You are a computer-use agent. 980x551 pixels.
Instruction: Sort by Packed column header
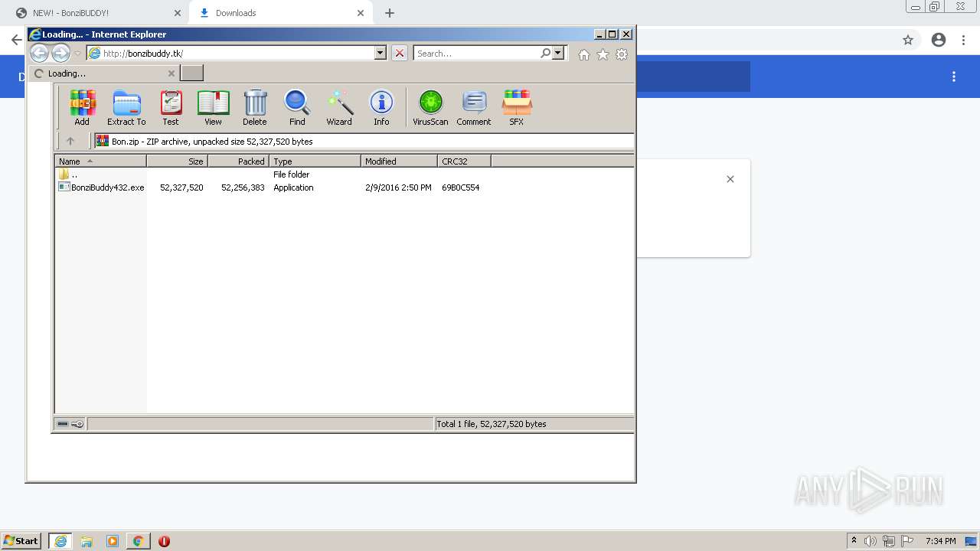click(238, 161)
